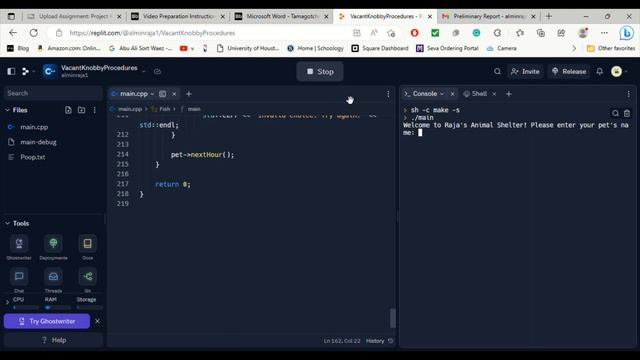Toggle the split pane icon in main.cpp tab
This screenshot has width=640, height=360.
162,94
